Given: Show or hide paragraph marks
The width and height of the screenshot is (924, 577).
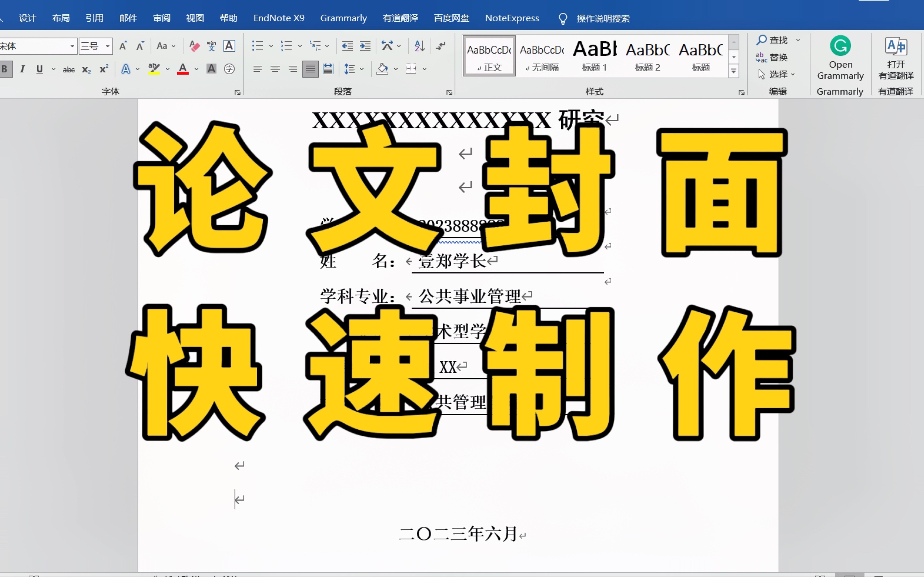Looking at the screenshot, I should point(441,46).
